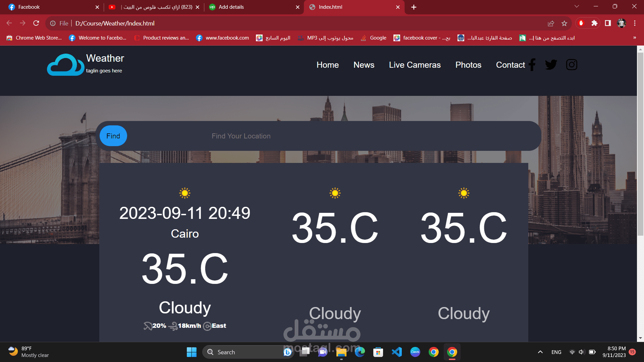Open the Chrome Web Store bookmark
644x362 pixels.
(34, 38)
